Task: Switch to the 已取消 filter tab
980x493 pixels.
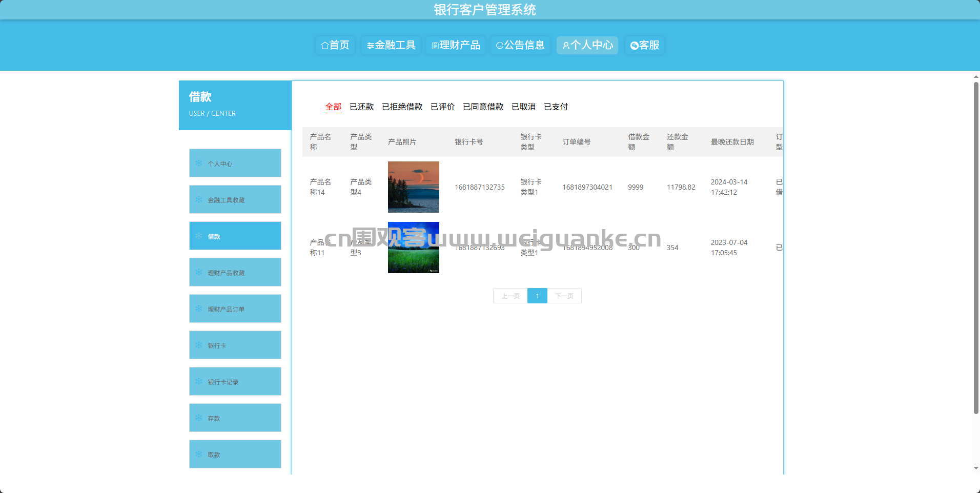Action: click(524, 107)
